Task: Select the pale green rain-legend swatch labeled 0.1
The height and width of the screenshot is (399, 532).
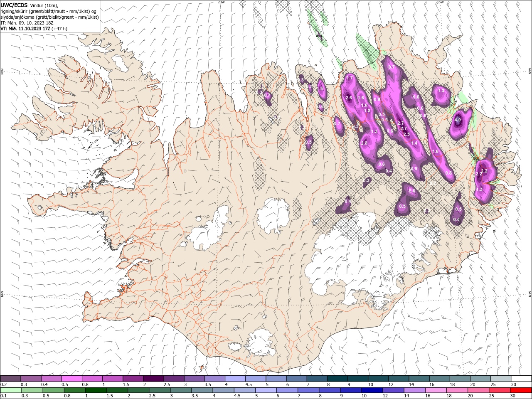Action: coord(11,390)
